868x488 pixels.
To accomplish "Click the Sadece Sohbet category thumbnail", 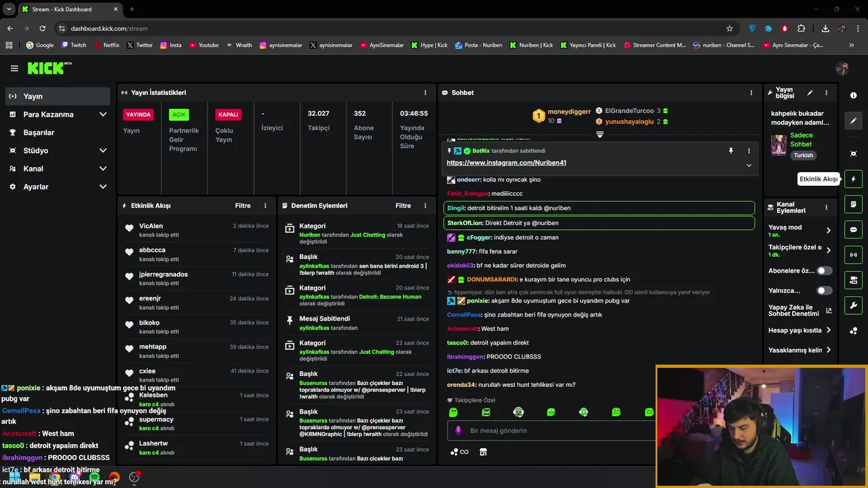I will coord(778,146).
